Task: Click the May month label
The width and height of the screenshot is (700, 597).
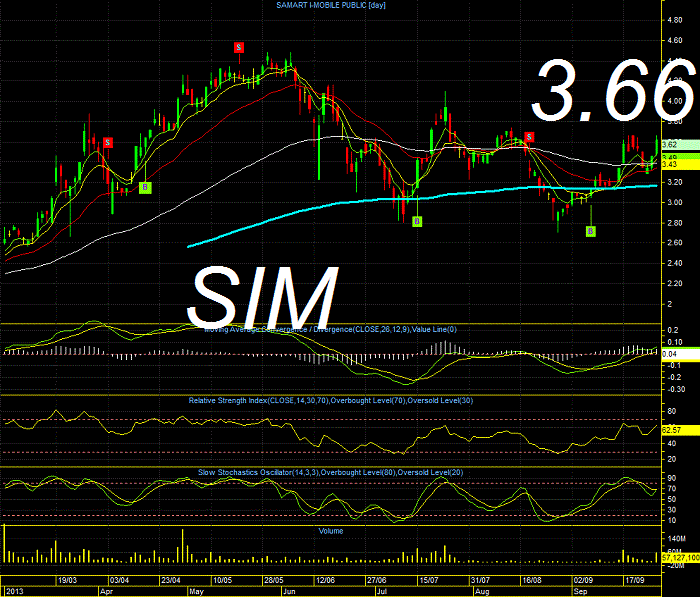Action: pos(196,592)
